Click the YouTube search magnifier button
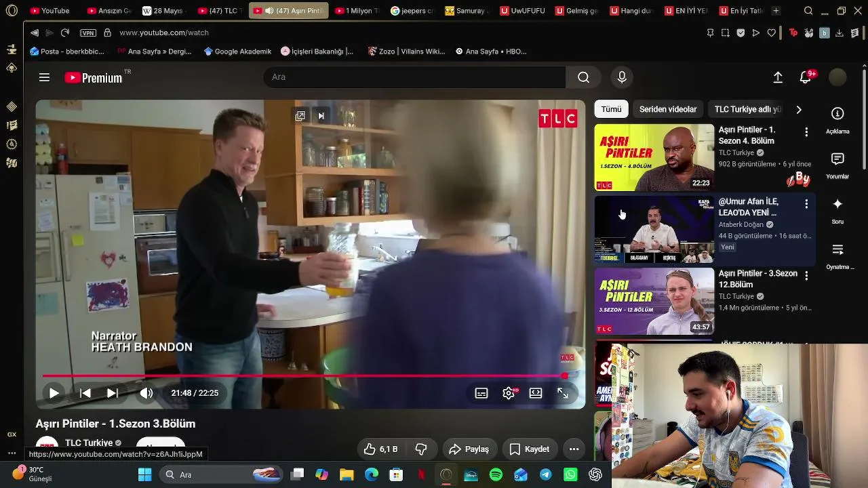 (583, 77)
